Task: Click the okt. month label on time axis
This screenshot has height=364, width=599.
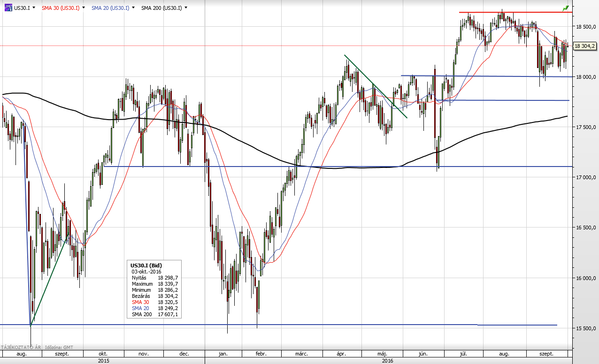Action: coord(103,353)
